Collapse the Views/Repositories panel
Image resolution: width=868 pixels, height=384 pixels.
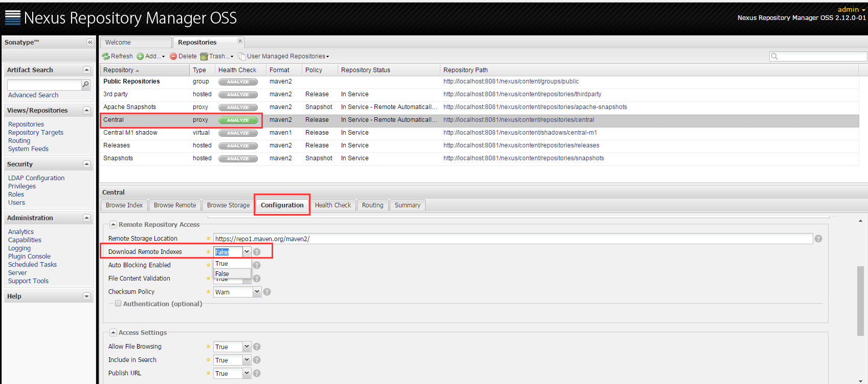tap(86, 111)
